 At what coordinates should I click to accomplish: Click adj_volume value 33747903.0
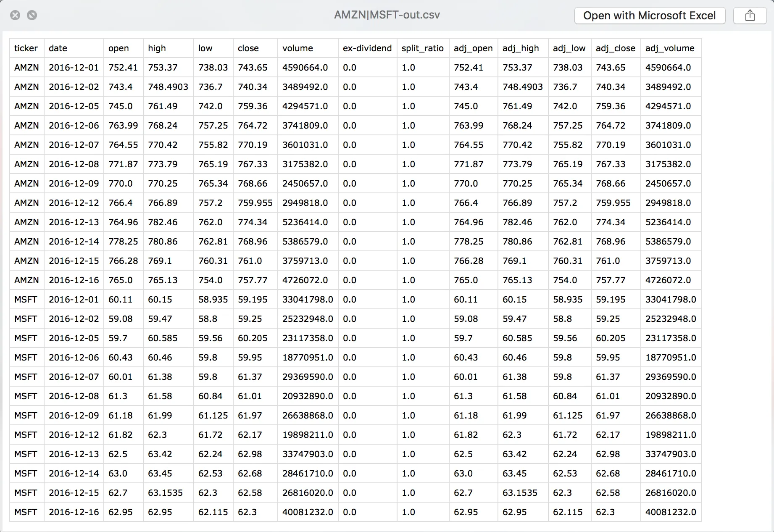click(671, 454)
